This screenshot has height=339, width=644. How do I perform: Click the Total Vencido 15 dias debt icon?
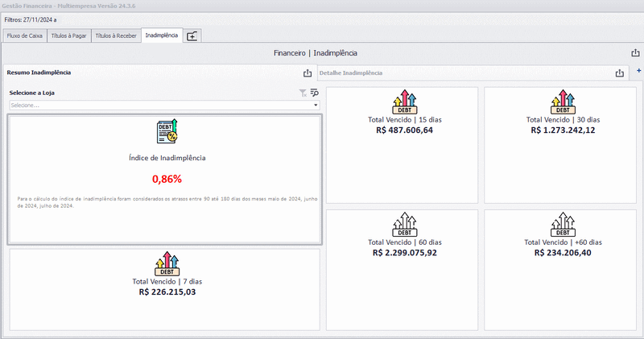tap(405, 102)
